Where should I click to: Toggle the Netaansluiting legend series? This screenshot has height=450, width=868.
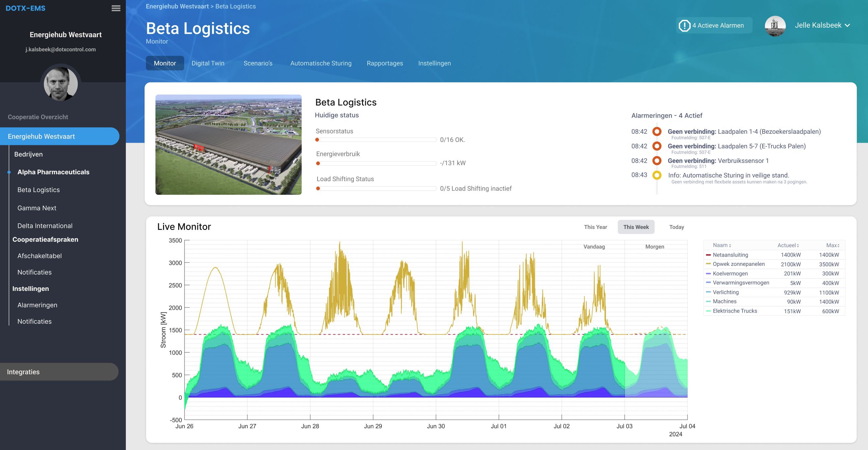click(x=730, y=255)
